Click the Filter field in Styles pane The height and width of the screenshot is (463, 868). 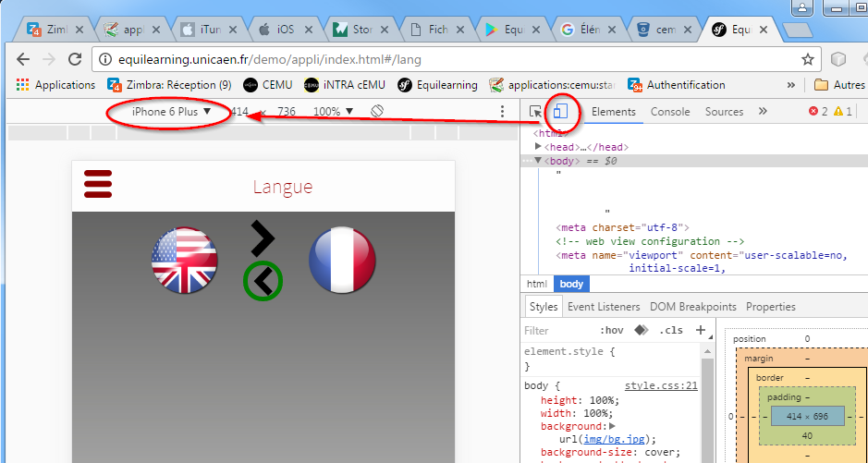(x=555, y=330)
